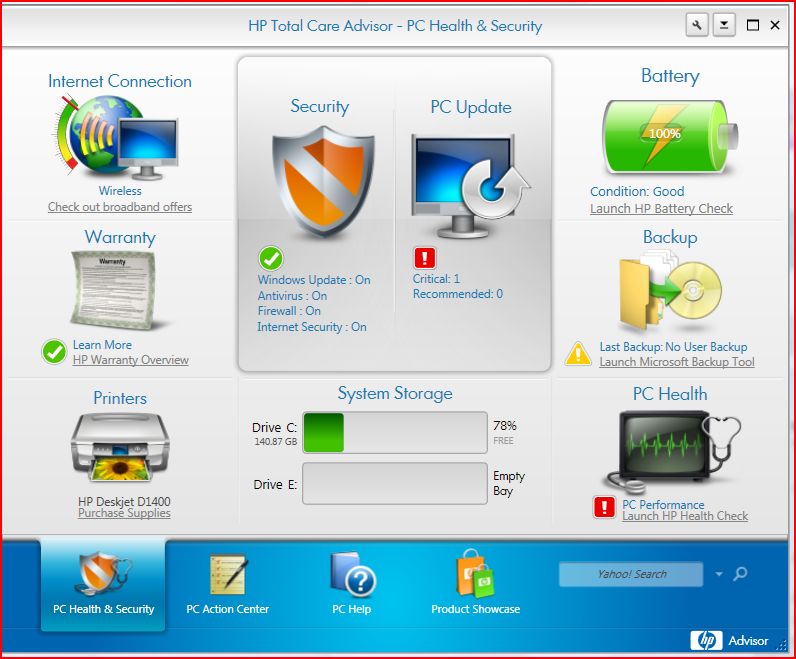Click the PC Performance label

(663, 505)
